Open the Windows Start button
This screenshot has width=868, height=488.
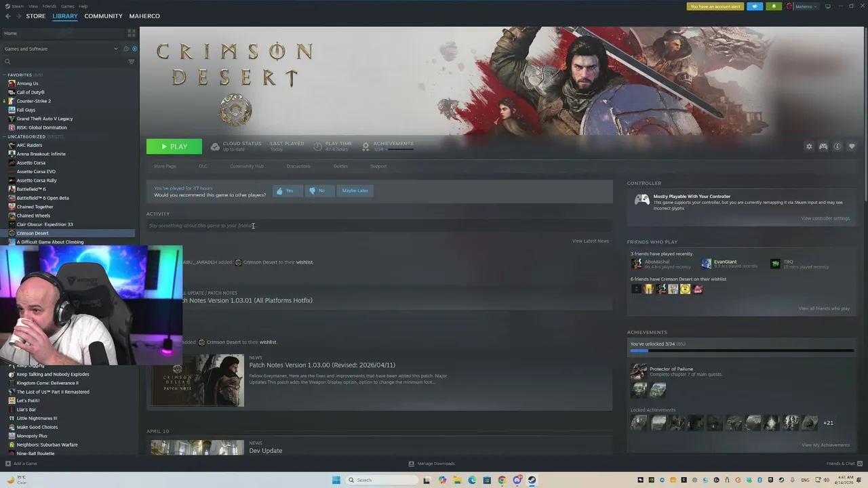click(x=336, y=480)
